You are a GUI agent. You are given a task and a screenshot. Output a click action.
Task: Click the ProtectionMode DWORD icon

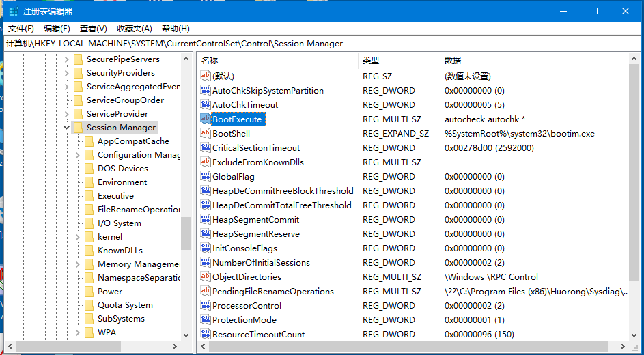coord(206,319)
